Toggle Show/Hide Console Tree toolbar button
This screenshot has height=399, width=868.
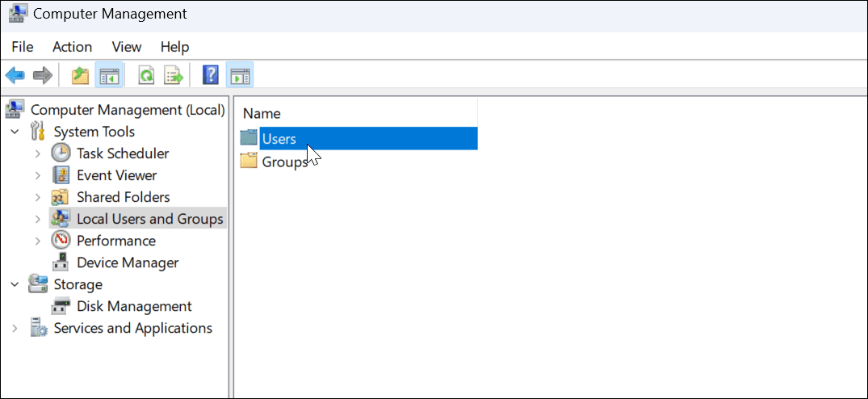point(108,75)
